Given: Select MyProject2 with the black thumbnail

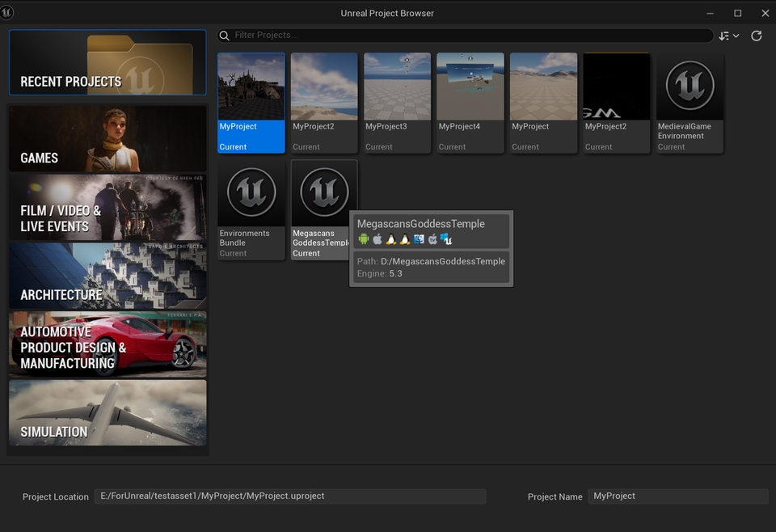Looking at the screenshot, I should [x=617, y=103].
